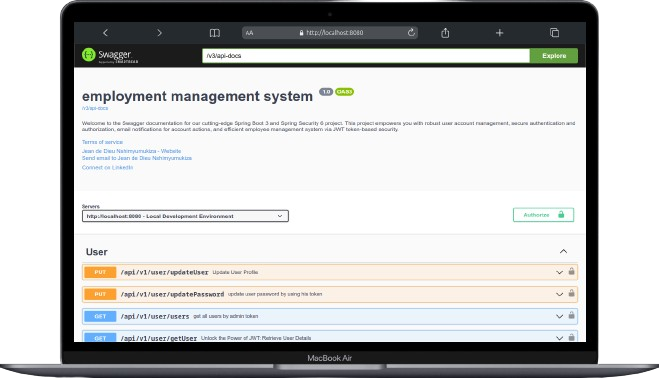Toggle lock icon on updatePassword endpoint
Screen dimensions: 659x378
coord(572,293)
